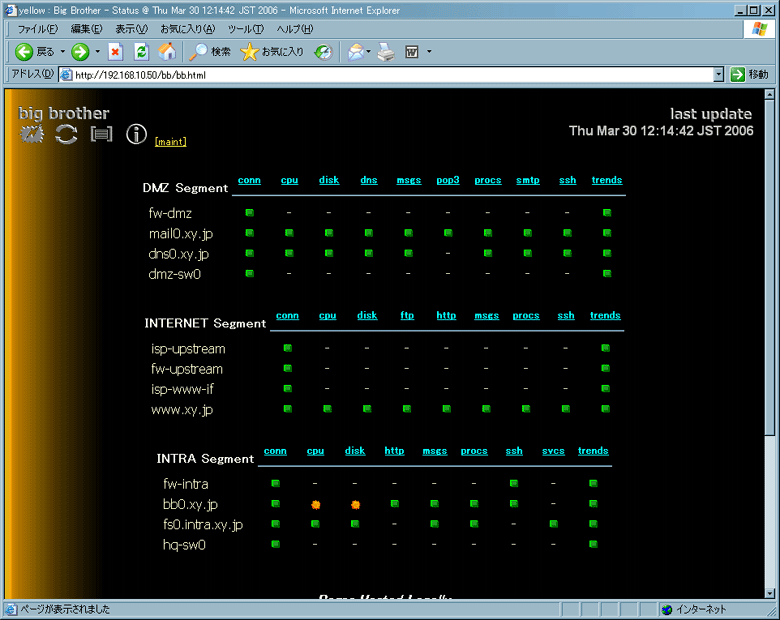Click the yellow disk alert for bb0.xy.jp
780x620 pixels.
355,505
